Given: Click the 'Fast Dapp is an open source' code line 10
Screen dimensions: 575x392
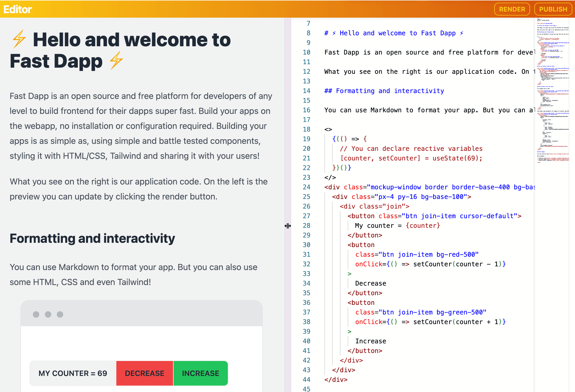Looking at the screenshot, I should pyautogui.click(x=430, y=52).
